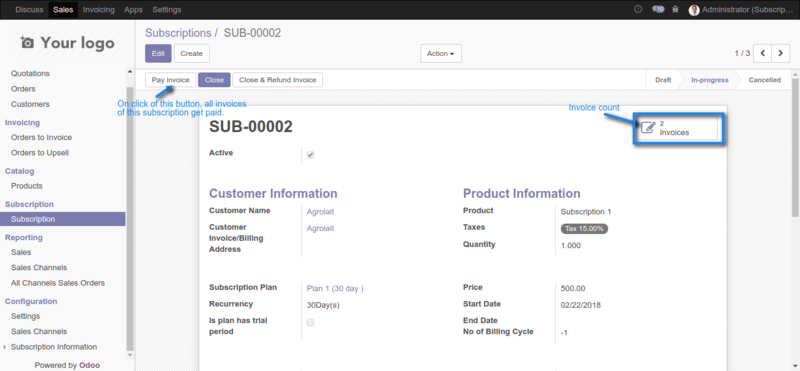Click the Odoo link in footer
Image resolution: width=800 pixels, height=371 pixels.
pyautogui.click(x=89, y=365)
